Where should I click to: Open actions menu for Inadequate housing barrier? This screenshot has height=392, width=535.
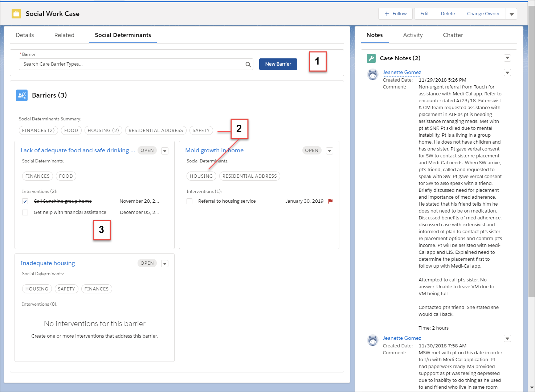pyautogui.click(x=165, y=264)
